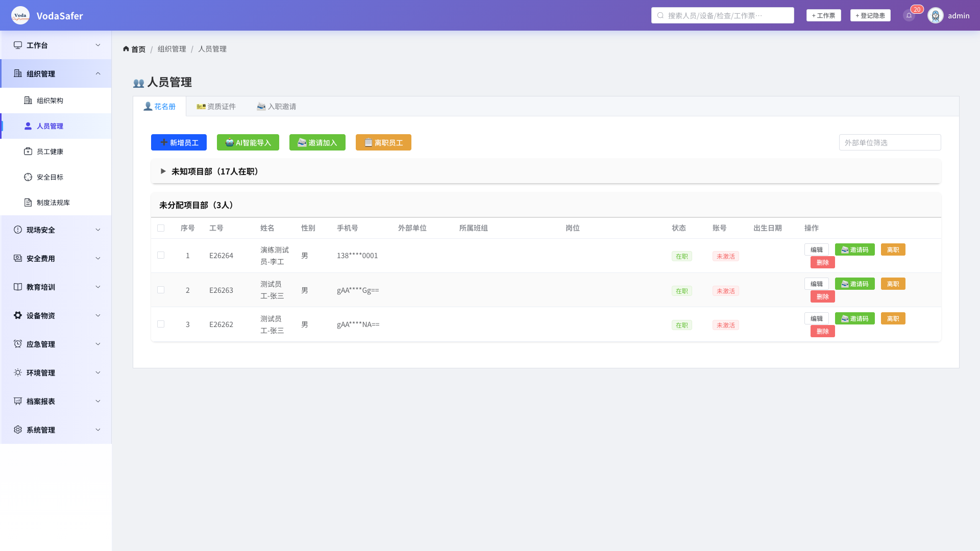Click the 离职员工 button
Viewport: 980px width, 551px height.
click(383, 142)
